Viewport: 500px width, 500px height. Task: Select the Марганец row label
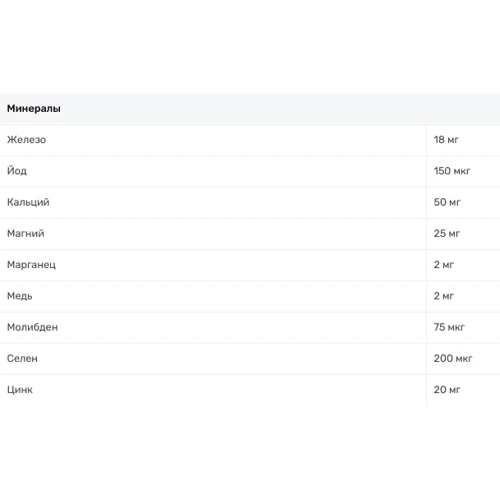(31, 265)
